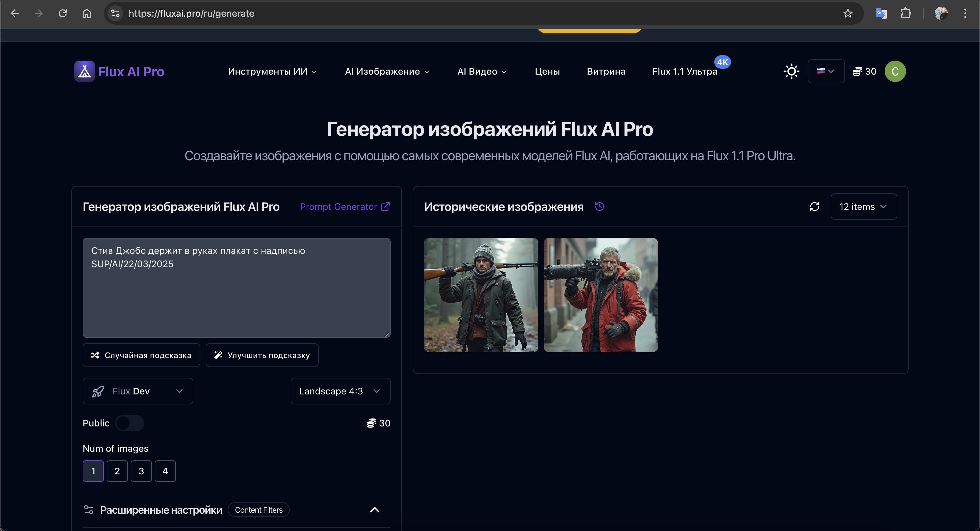Go to the Витрина page

(x=606, y=72)
